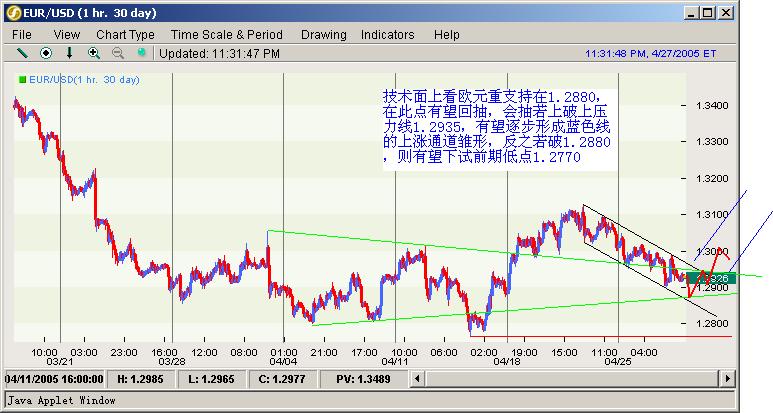Maximize the EUR/USD chart window
773x413 pixels.
point(707,13)
